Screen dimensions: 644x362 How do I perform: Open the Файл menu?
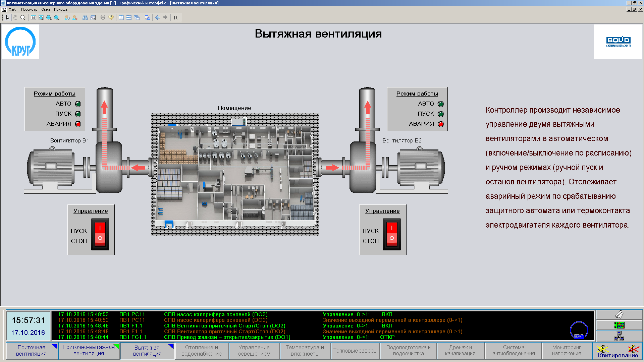tap(13, 9)
